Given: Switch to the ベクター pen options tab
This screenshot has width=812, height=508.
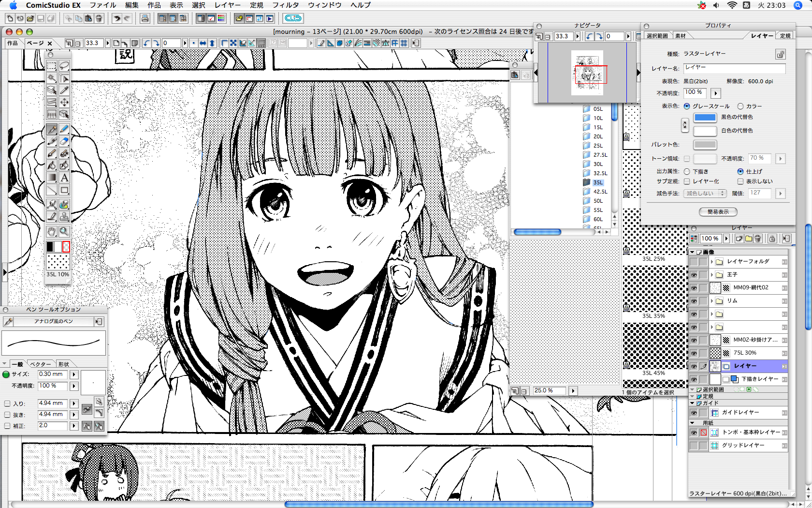Looking at the screenshot, I should [41, 364].
